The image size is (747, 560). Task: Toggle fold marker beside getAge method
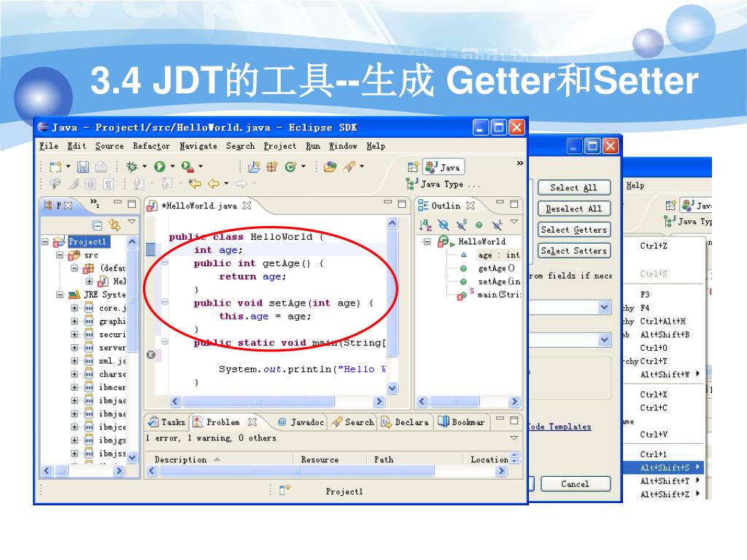click(x=165, y=262)
